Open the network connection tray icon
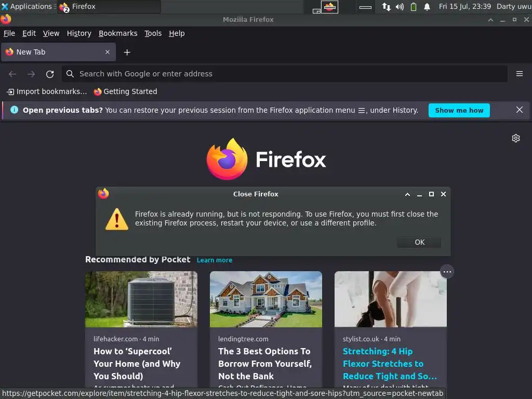The width and height of the screenshot is (532, 399). (386, 6)
